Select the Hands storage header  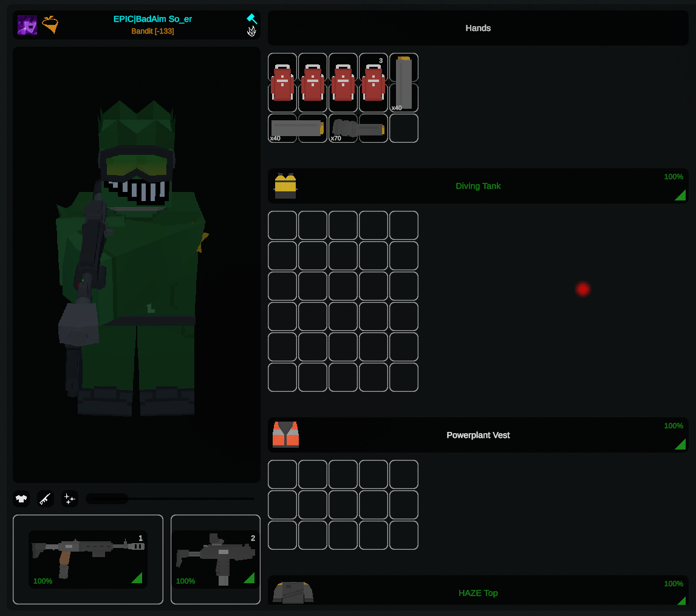(478, 28)
